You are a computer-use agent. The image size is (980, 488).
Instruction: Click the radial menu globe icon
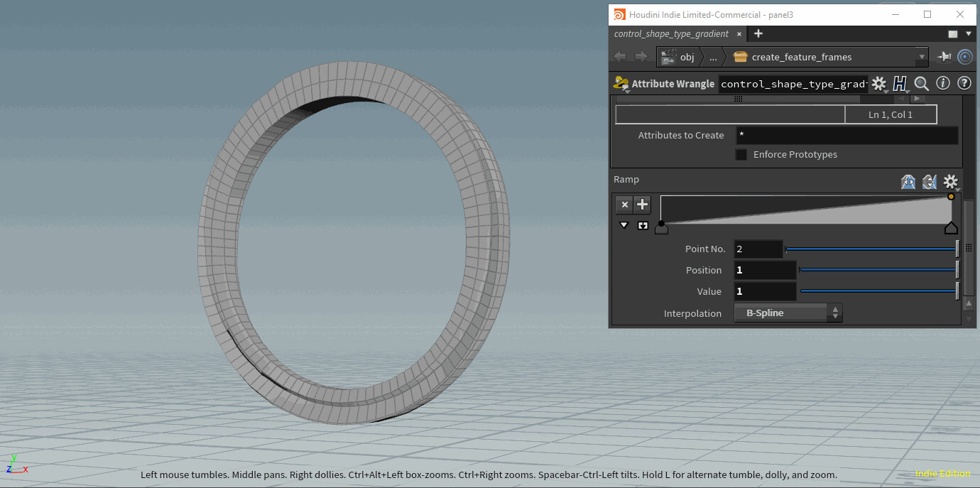click(x=964, y=57)
